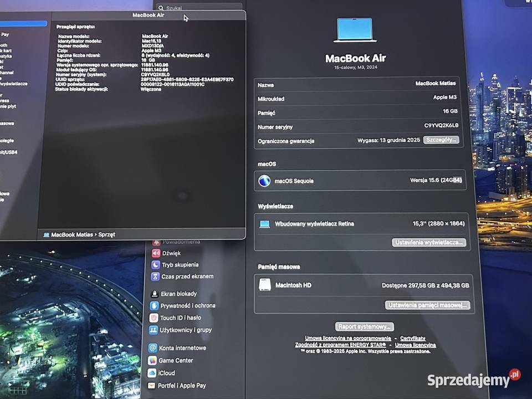Open Zgodność z programem ENERGY STAR link
Image resolution: width=532 pixels, height=399 pixels.
(340, 345)
